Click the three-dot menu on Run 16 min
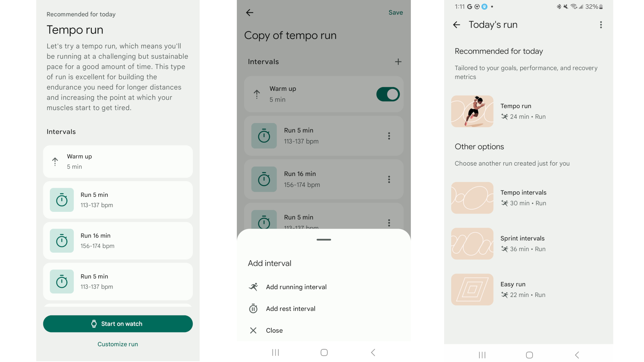 click(x=388, y=179)
